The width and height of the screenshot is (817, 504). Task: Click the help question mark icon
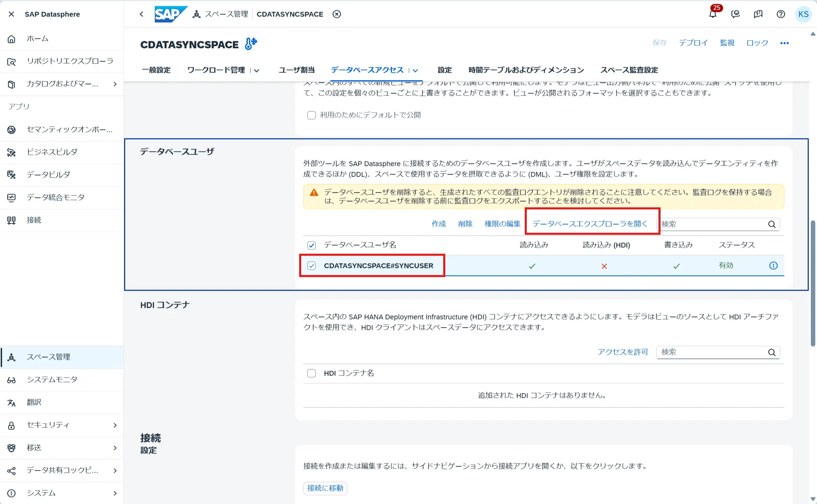781,14
